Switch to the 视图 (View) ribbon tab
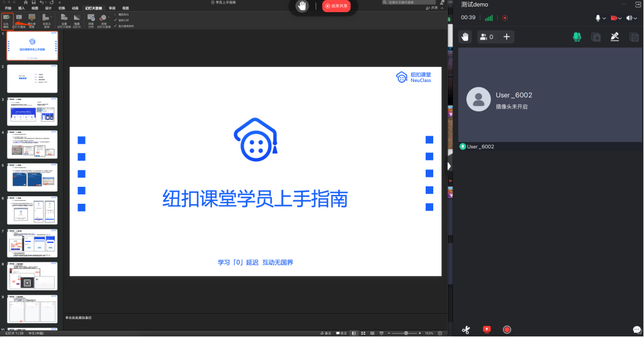The height and width of the screenshot is (337, 644). pyautogui.click(x=126, y=8)
